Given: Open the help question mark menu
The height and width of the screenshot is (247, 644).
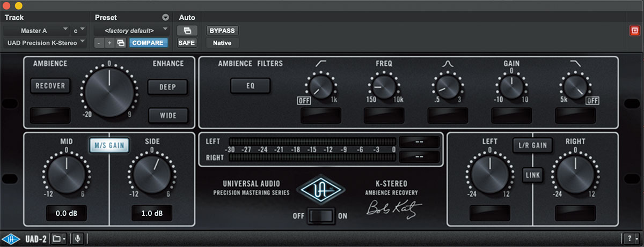Looking at the screenshot, I should (631, 238).
